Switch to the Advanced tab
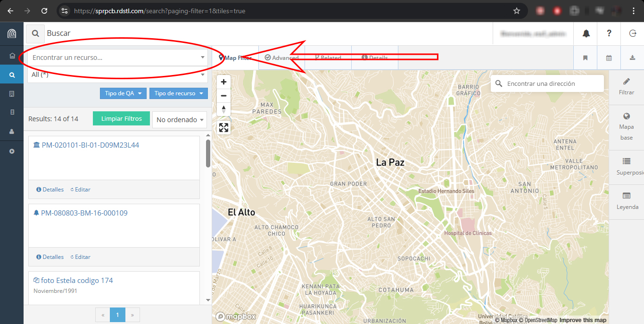 point(282,58)
